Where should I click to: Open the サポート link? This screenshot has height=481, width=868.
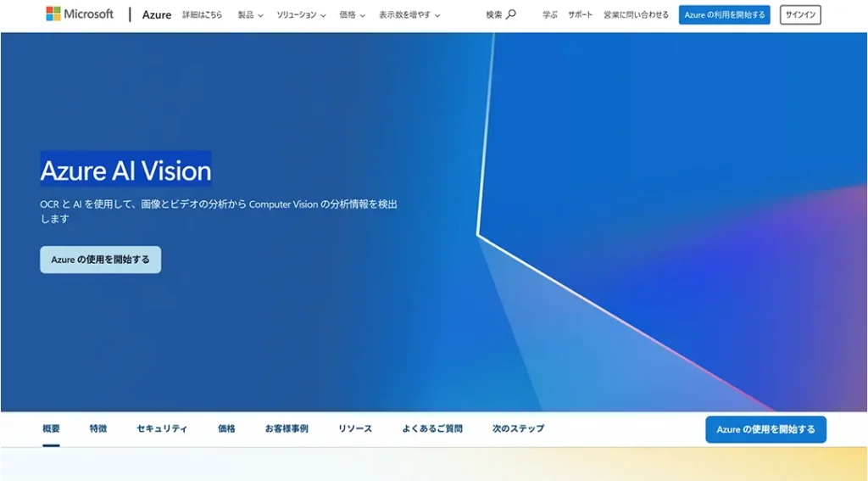click(580, 15)
